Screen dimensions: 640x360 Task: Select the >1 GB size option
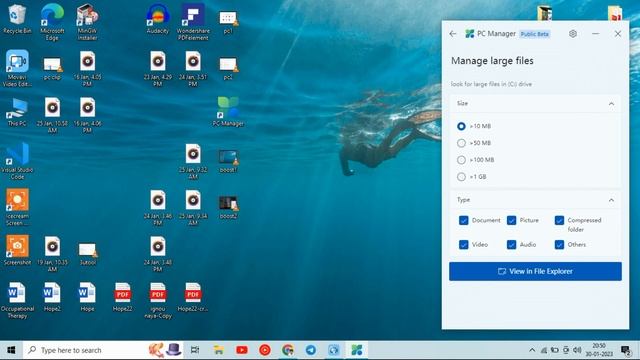coord(461,177)
